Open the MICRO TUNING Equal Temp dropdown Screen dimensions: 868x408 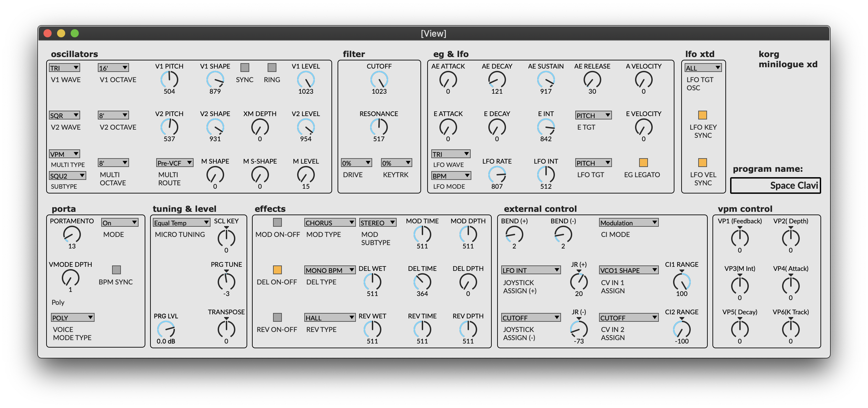click(x=181, y=223)
